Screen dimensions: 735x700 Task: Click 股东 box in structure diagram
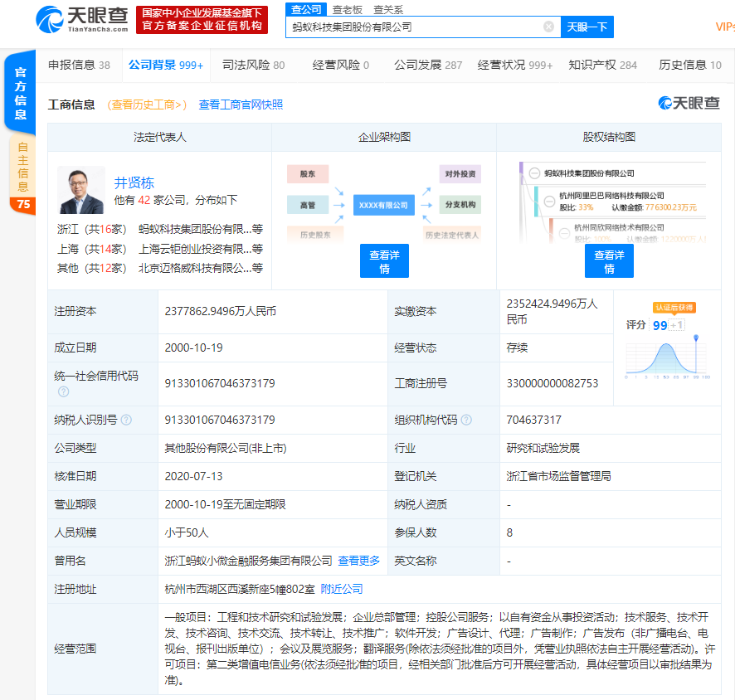(308, 174)
